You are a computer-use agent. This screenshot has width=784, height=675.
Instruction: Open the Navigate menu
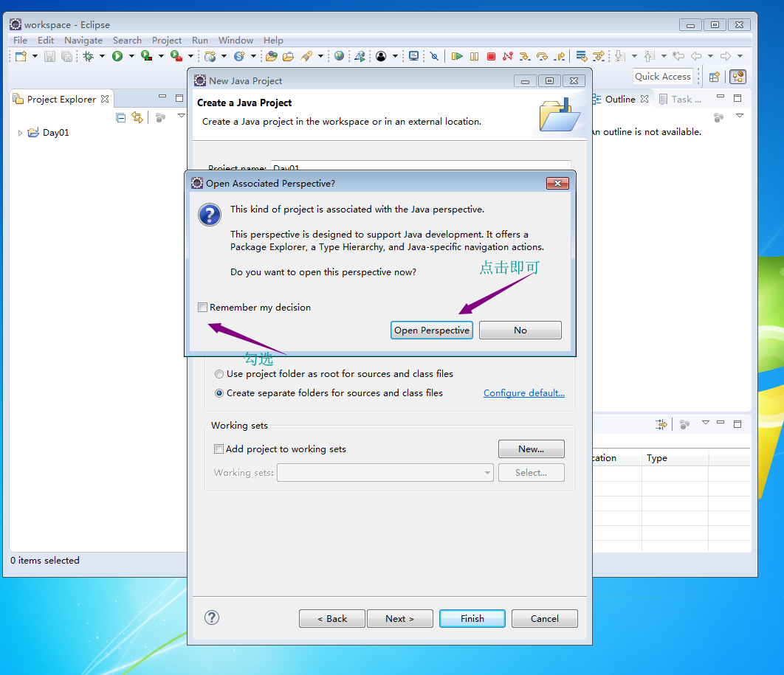(83, 41)
